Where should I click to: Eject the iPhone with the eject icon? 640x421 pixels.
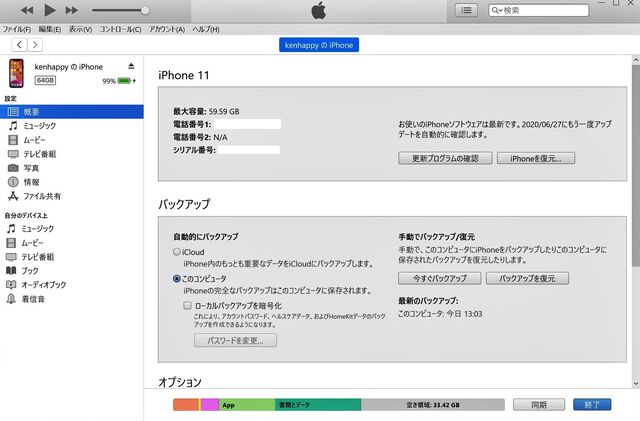tap(131, 66)
